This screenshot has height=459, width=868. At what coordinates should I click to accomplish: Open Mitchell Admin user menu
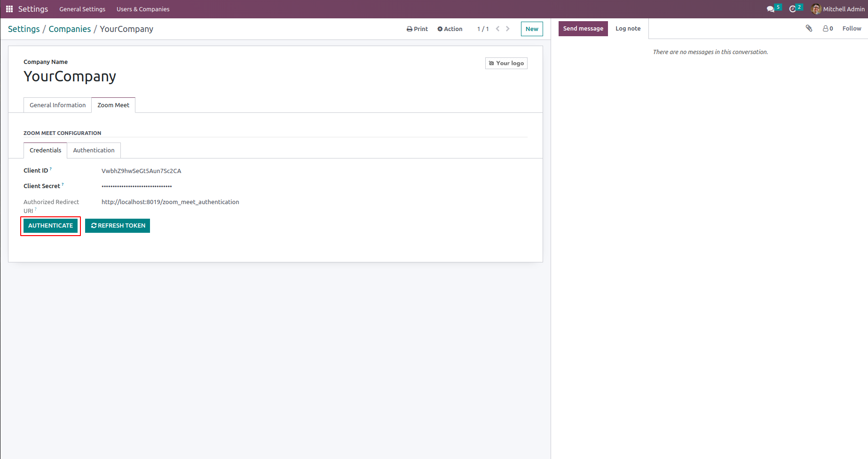(838, 9)
